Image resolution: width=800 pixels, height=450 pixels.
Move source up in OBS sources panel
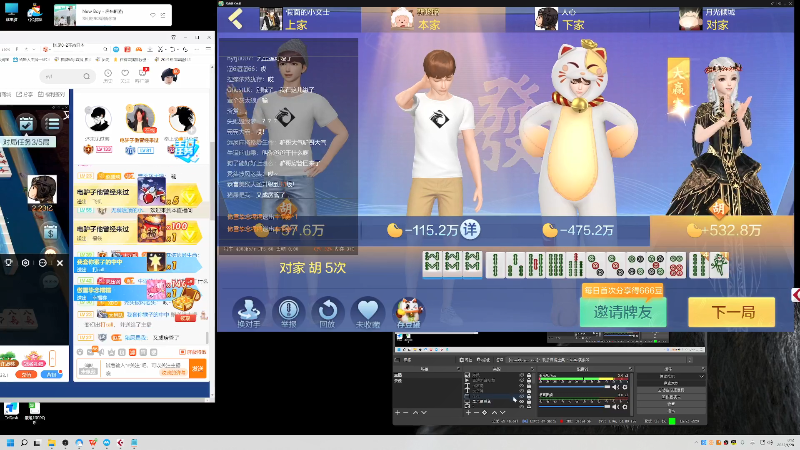click(494, 412)
